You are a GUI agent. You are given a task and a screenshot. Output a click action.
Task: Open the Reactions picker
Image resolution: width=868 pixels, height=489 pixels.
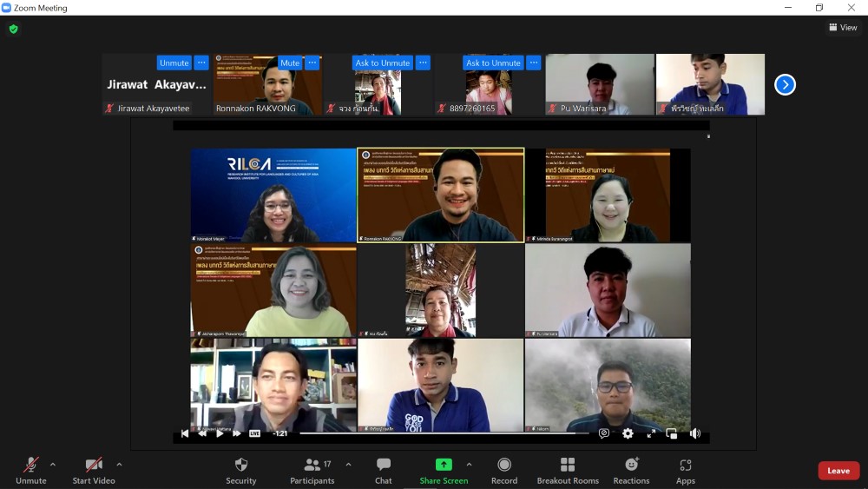(x=631, y=470)
